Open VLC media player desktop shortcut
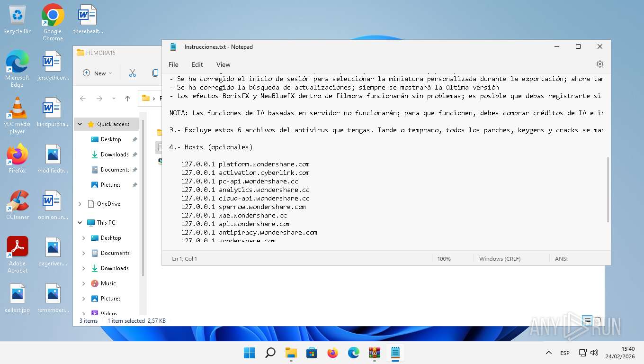This screenshot has height=364, width=644. tap(18, 115)
